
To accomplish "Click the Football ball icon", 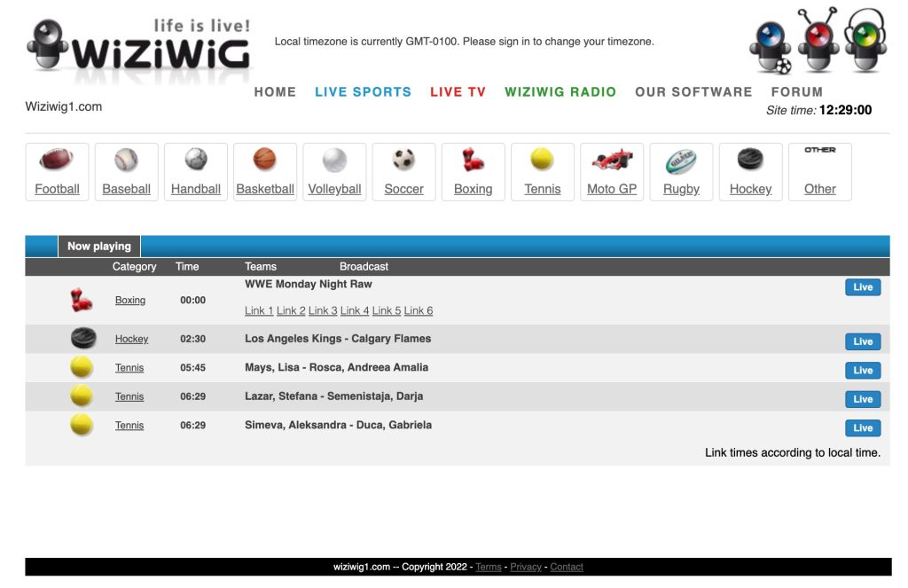I will click(56, 159).
